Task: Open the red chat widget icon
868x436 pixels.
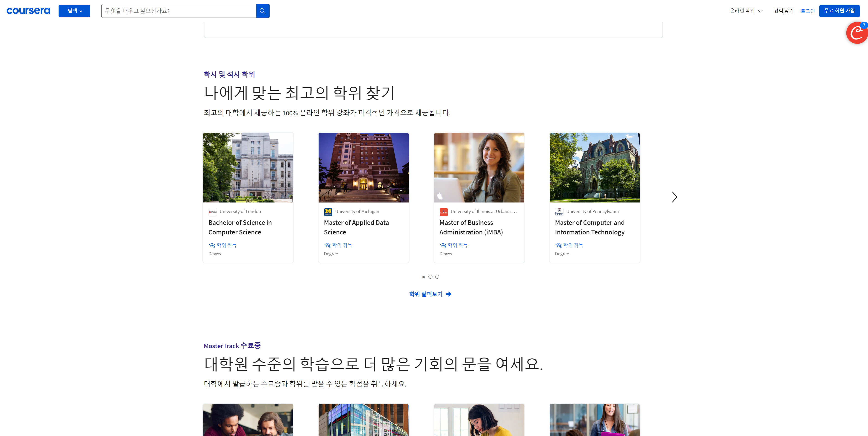Action: (x=857, y=33)
